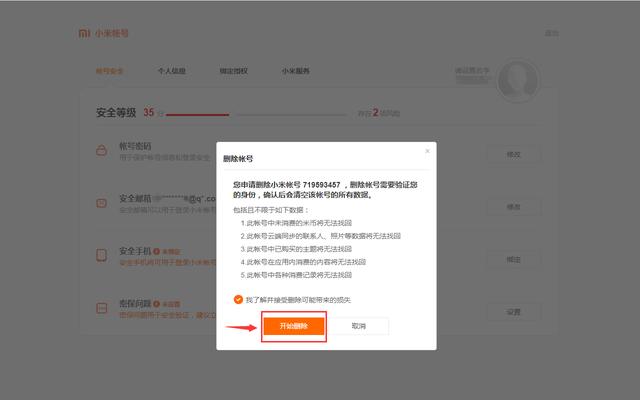Click the 小米帐号 title text
This screenshot has height=400, width=640.
(112, 33)
